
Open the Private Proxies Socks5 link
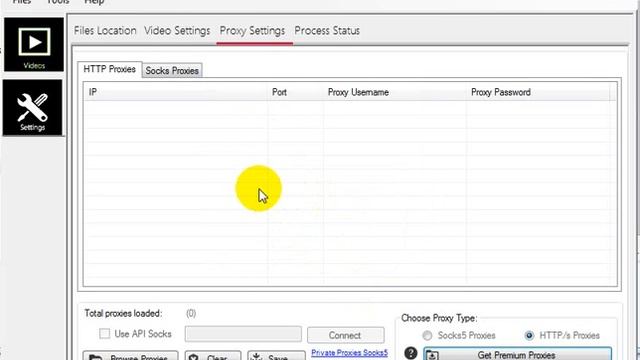[x=349, y=353]
